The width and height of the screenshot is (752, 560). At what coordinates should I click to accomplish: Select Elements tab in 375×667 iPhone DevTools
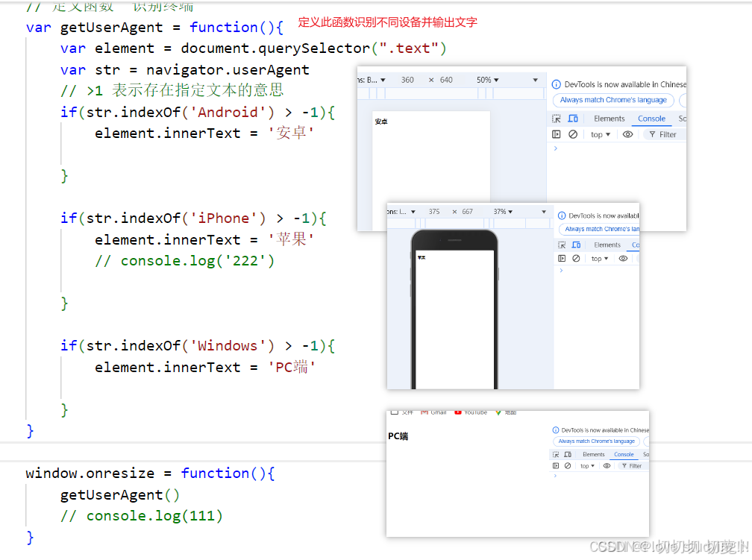pyautogui.click(x=607, y=245)
